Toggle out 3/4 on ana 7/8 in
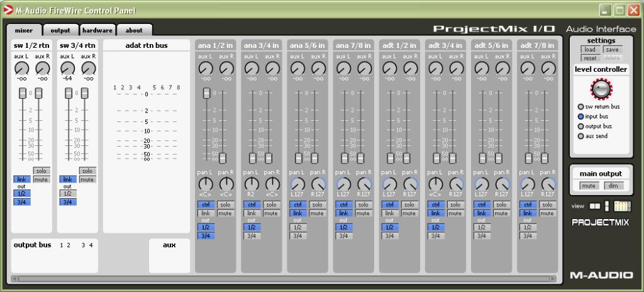 (x=344, y=235)
